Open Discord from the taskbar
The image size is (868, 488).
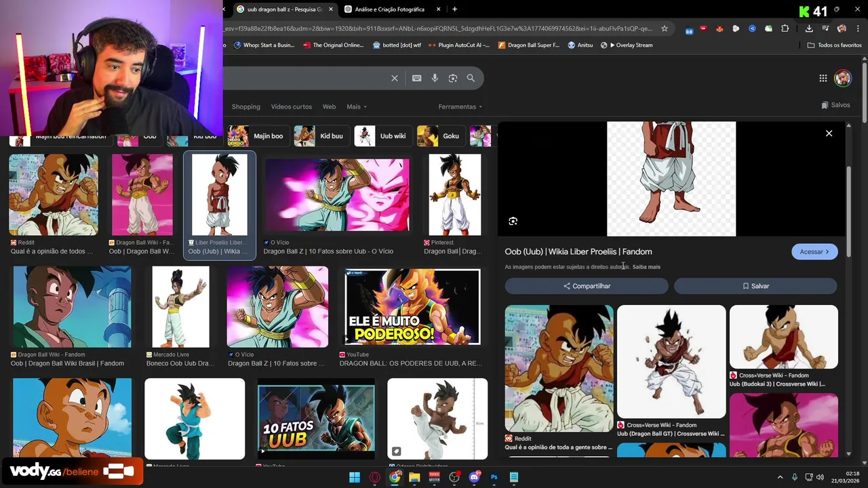(x=474, y=477)
